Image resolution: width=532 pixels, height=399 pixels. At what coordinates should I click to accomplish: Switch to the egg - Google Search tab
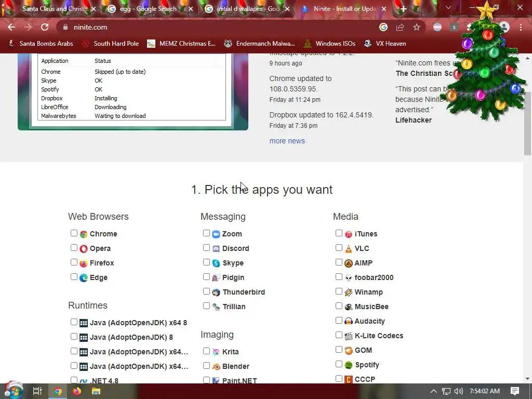pos(148,9)
